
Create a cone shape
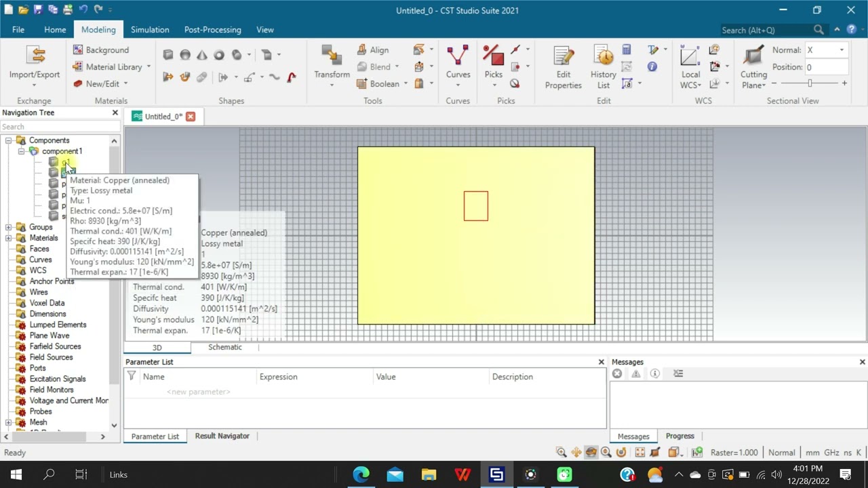coord(202,55)
